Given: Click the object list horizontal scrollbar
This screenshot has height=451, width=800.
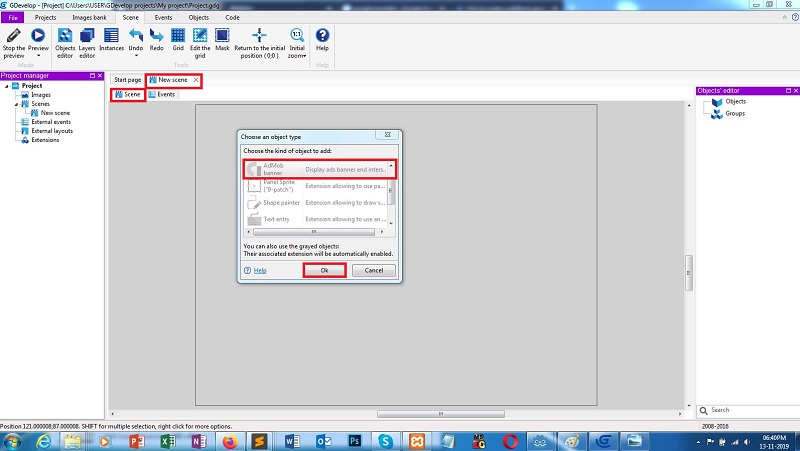Looking at the screenshot, I should pos(314,232).
